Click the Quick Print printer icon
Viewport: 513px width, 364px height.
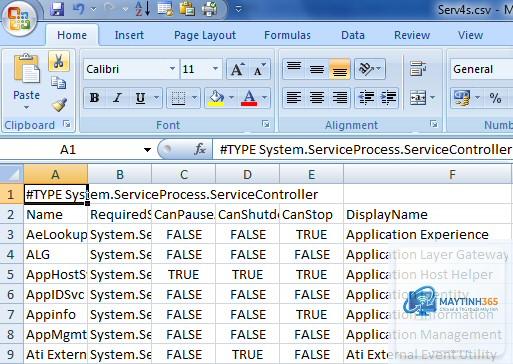pyautogui.click(x=209, y=9)
